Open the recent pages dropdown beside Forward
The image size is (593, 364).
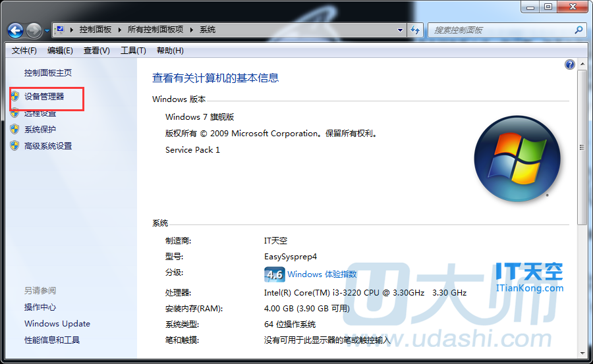click(x=47, y=31)
